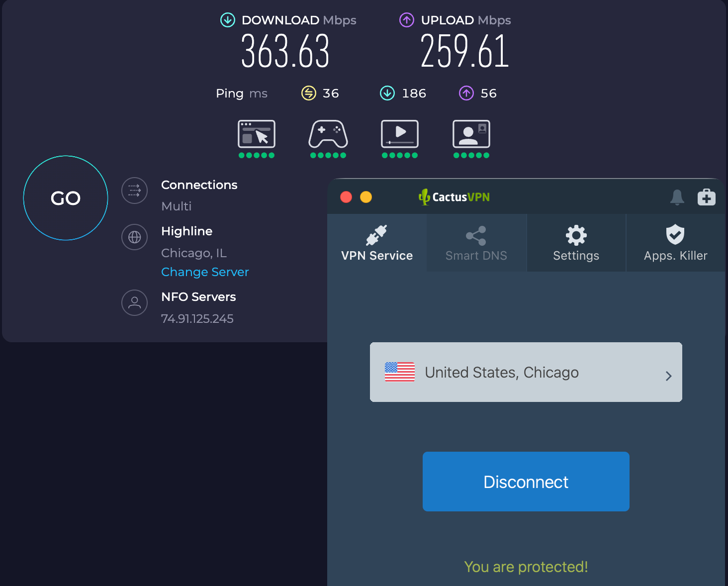This screenshot has width=728, height=586.
Task: Click the upload arrow icon beside UPLOAD
Action: click(406, 20)
